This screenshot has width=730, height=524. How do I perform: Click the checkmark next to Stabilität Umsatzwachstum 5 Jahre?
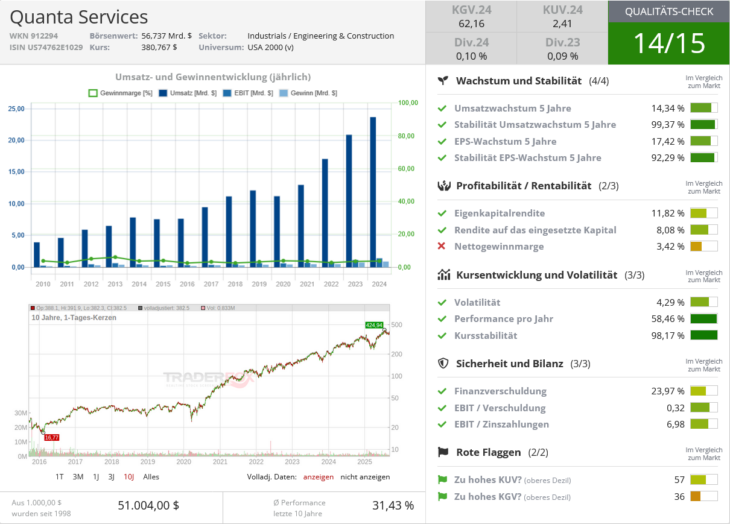point(442,125)
